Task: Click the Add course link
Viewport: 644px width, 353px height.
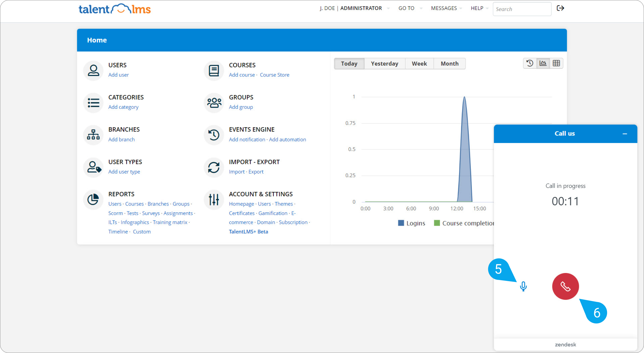Action: coord(242,75)
